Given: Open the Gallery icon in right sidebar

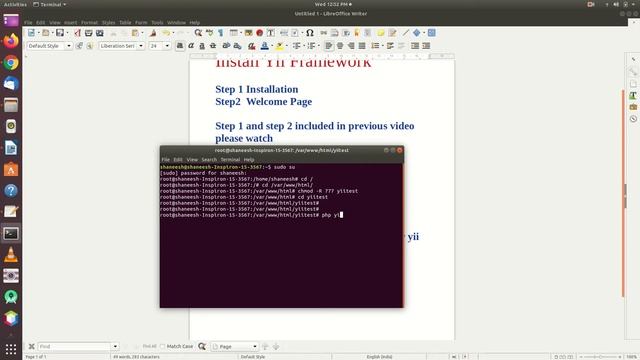Looking at the screenshot, I should point(633,107).
